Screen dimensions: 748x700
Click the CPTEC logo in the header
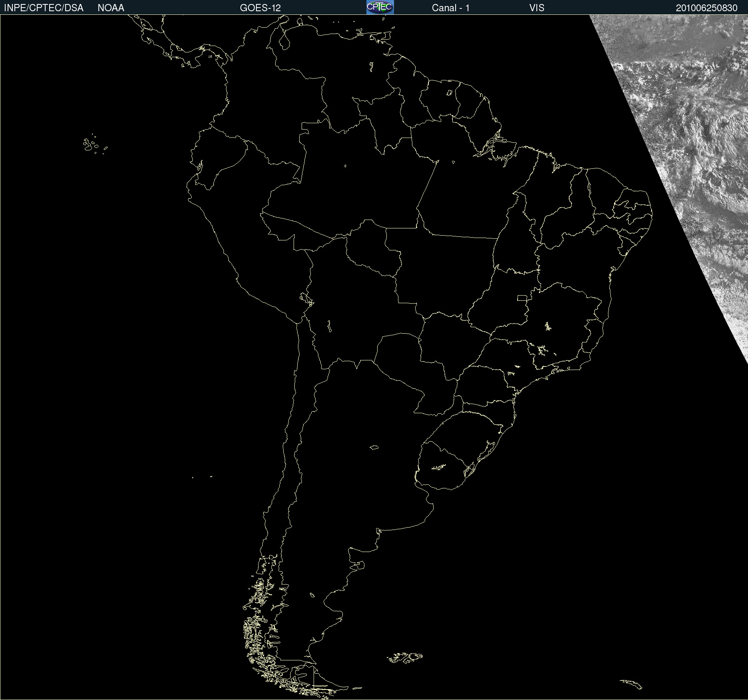coord(380,7)
